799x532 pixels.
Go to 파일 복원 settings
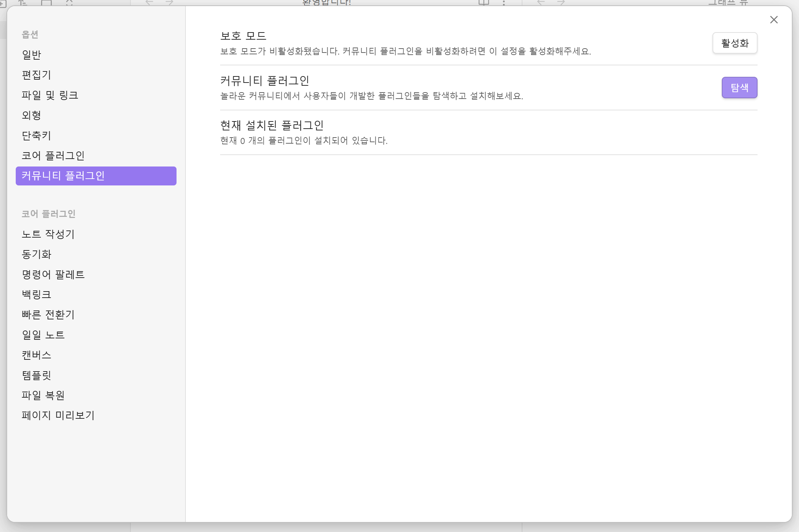(43, 395)
